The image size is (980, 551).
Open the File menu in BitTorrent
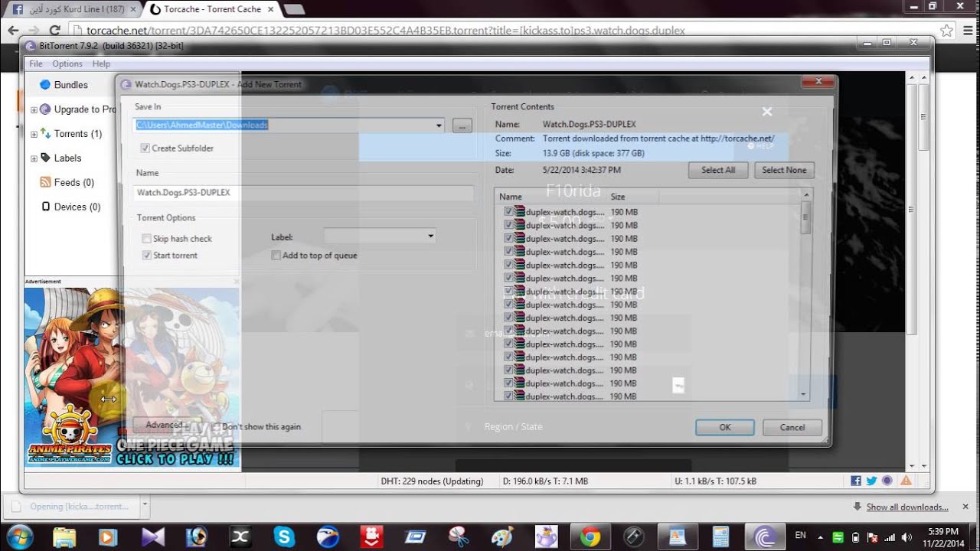point(36,64)
